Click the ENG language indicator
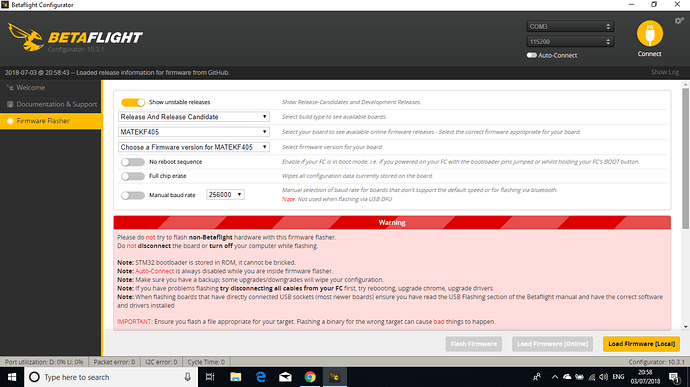Image resolution: width=690 pixels, height=387 pixels. [618, 377]
